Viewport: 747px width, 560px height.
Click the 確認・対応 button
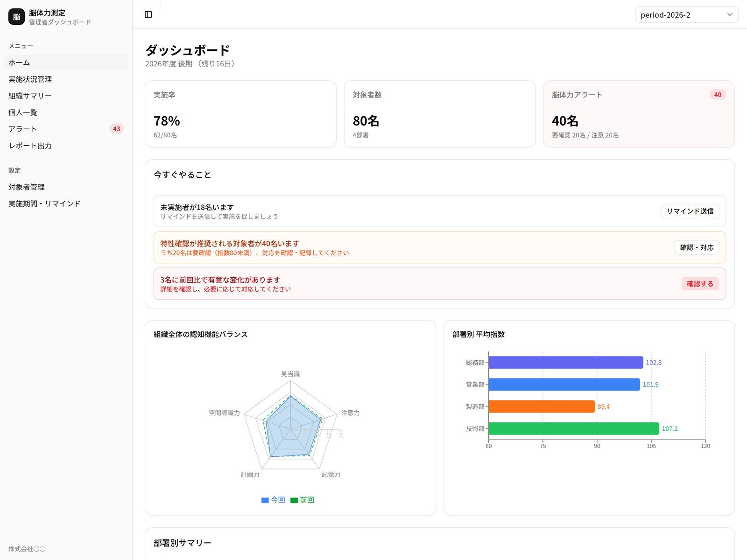point(697,247)
